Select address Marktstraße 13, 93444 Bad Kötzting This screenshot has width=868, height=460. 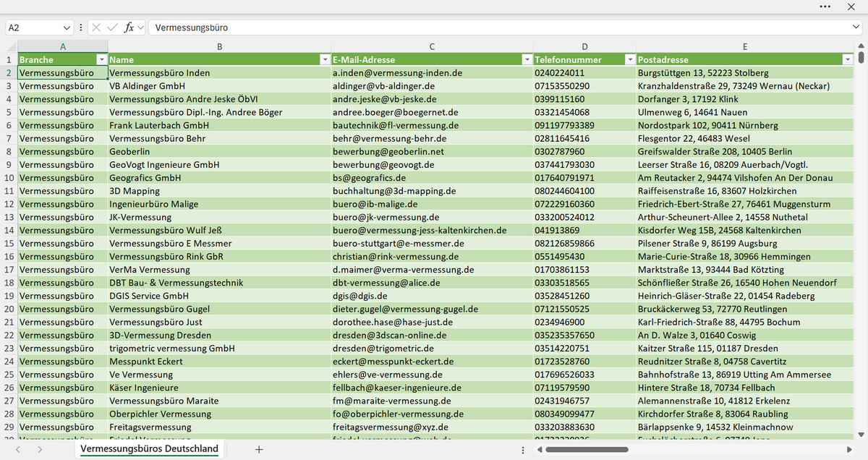(745, 270)
